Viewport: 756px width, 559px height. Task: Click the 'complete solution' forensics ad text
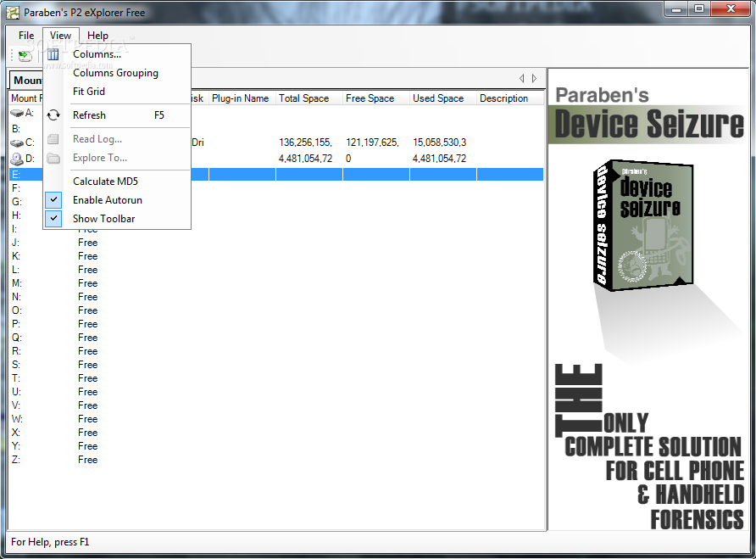pyautogui.click(x=649, y=447)
